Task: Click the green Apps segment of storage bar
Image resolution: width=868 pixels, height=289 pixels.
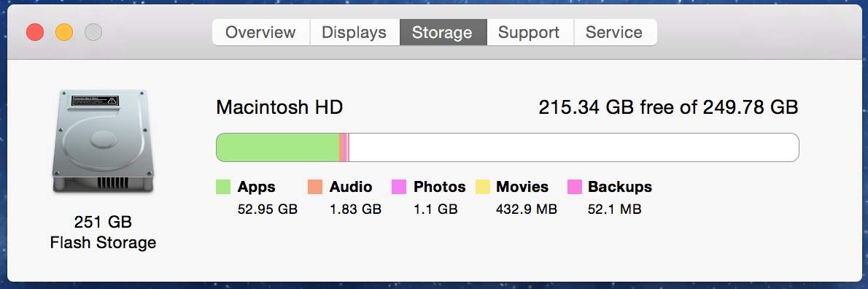Action: point(277,147)
